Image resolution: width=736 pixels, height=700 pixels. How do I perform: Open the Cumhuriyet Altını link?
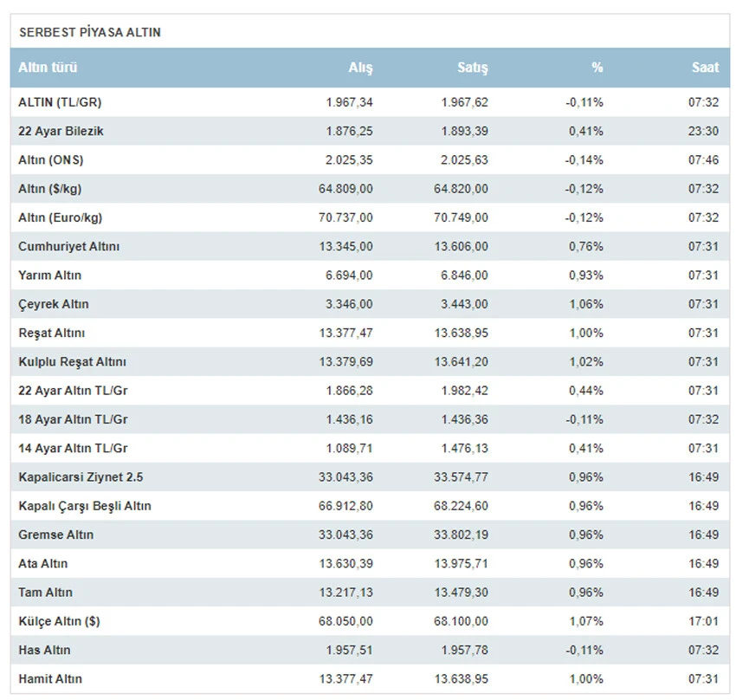[x=69, y=247]
